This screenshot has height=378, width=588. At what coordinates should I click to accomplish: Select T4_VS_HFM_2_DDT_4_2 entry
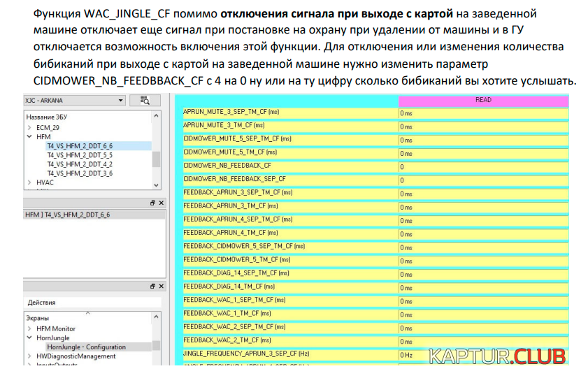click(x=79, y=164)
